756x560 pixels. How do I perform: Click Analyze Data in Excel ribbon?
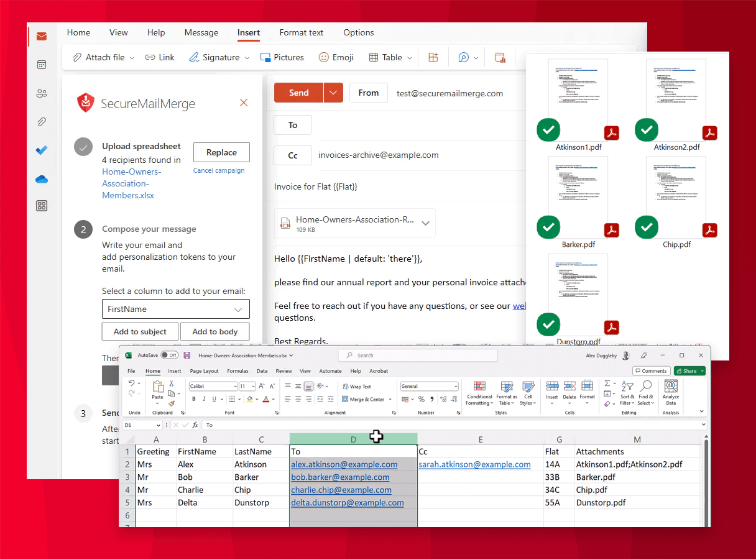671,393
